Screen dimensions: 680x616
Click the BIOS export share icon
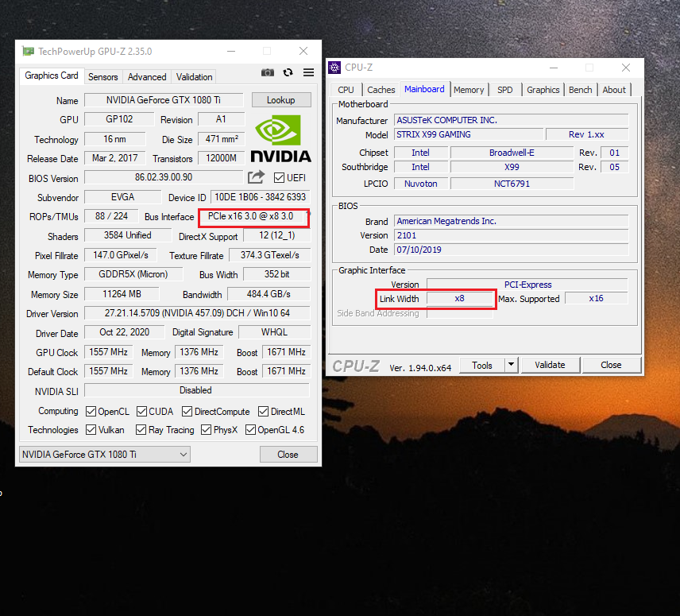(256, 177)
